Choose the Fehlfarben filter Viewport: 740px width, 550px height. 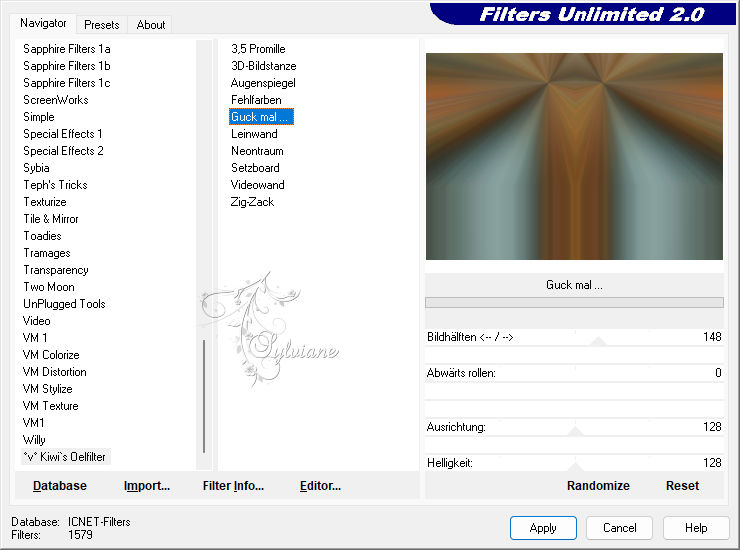tap(256, 100)
